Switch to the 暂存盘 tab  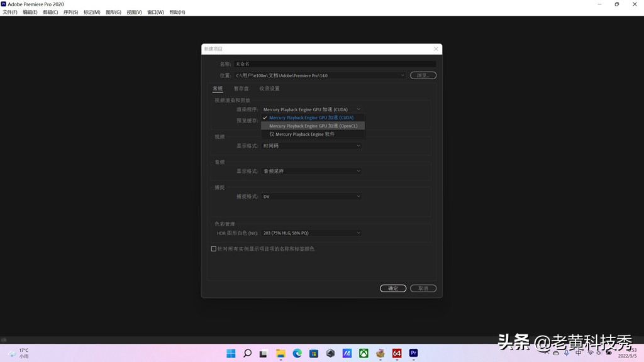pyautogui.click(x=241, y=88)
